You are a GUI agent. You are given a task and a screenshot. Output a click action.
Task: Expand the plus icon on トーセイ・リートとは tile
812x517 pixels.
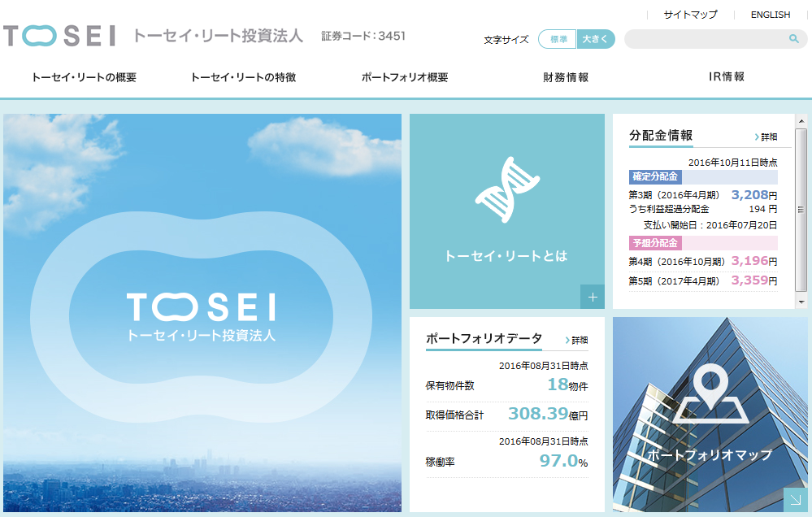[x=593, y=298]
